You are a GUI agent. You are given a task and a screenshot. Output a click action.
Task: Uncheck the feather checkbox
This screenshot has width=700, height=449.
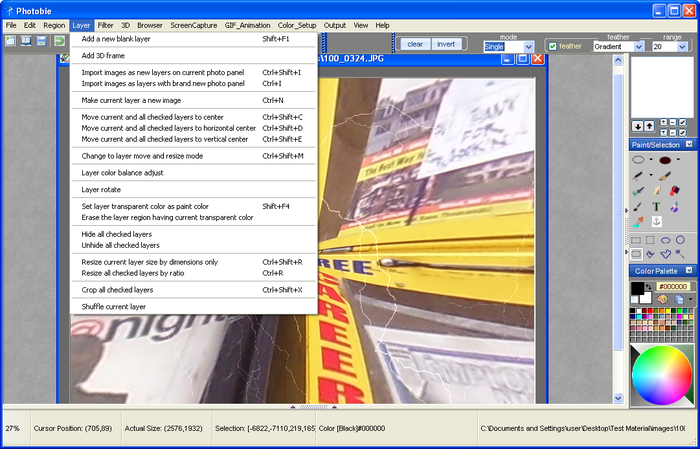tap(553, 46)
